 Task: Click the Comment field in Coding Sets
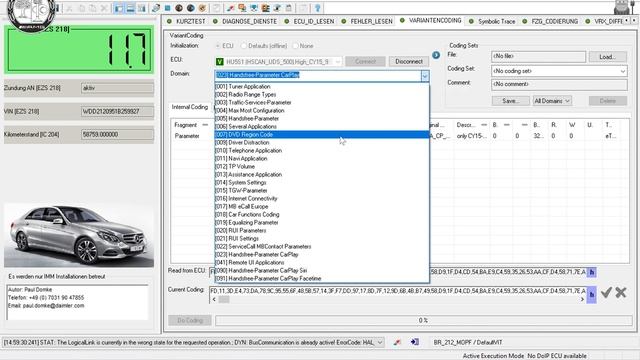(559, 84)
